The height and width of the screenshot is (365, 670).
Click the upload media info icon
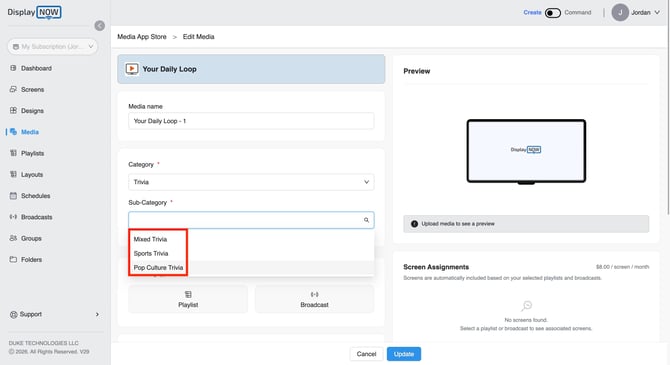point(414,224)
